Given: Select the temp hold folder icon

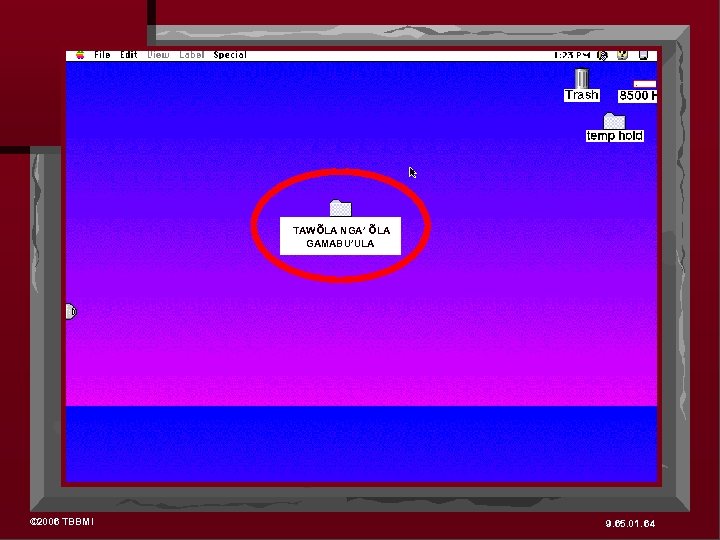Looking at the screenshot, I should [614, 121].
